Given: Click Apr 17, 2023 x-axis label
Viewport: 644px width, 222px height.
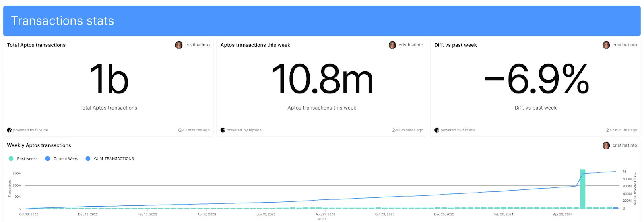Looking at the screenshot, I should coord(206,214).
